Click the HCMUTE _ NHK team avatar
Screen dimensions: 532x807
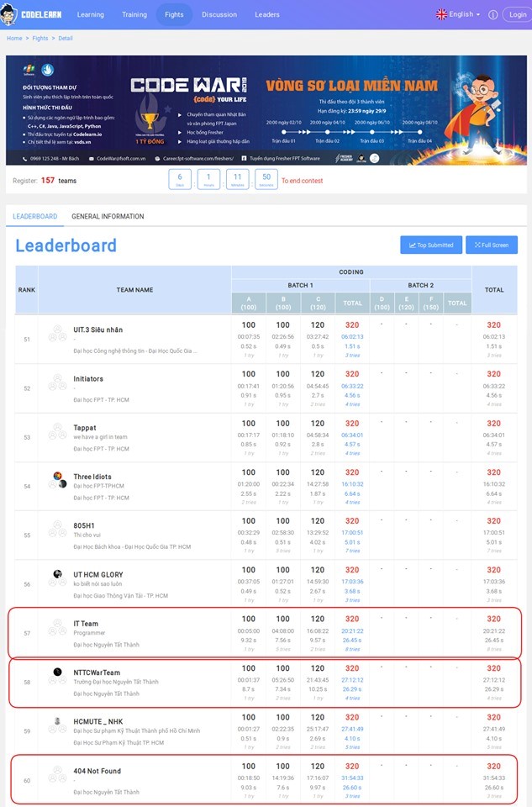coord(57,725)
